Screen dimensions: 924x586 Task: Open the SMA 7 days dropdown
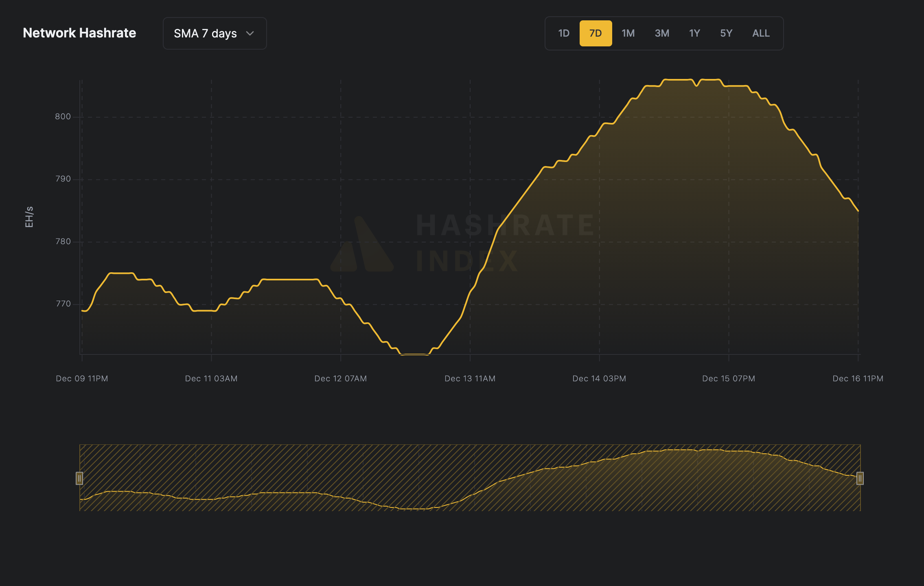click(x=215, y=33)
